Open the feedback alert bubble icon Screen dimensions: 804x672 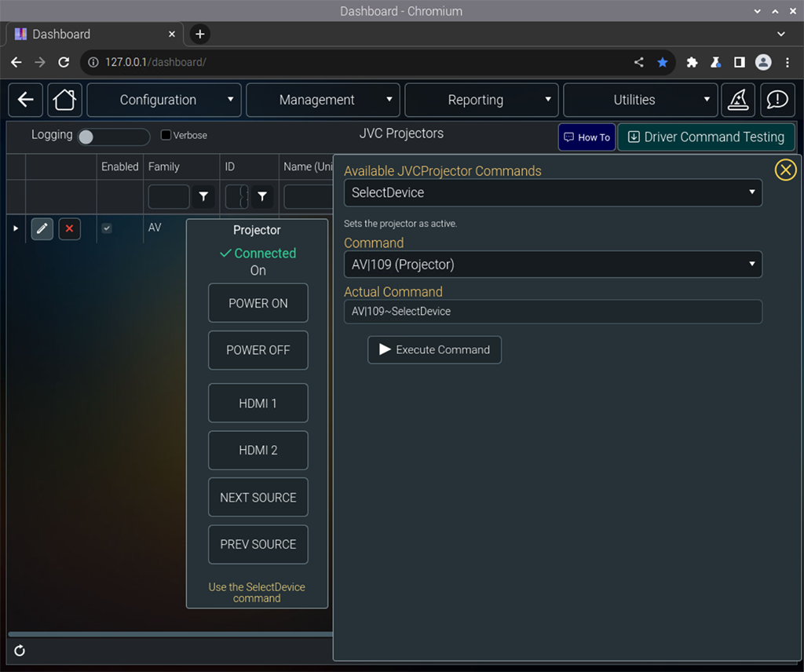click(777, 100)
